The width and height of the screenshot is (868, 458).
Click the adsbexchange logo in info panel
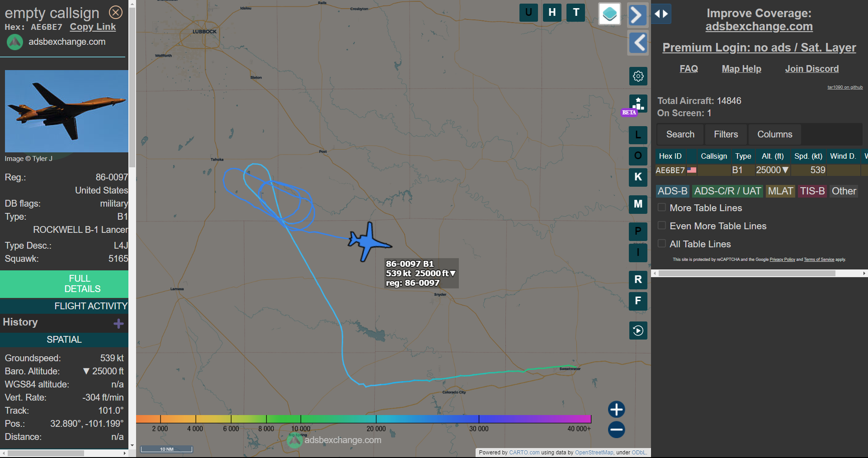(15, 42)
